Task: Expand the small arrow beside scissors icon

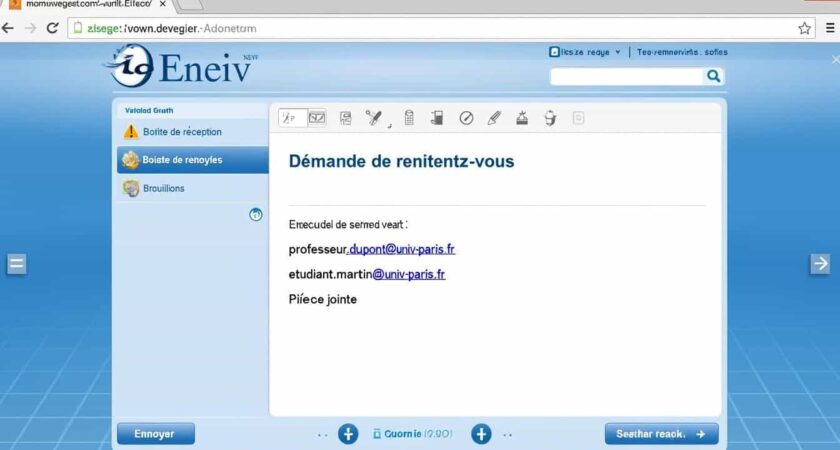Action: point(389,125)
